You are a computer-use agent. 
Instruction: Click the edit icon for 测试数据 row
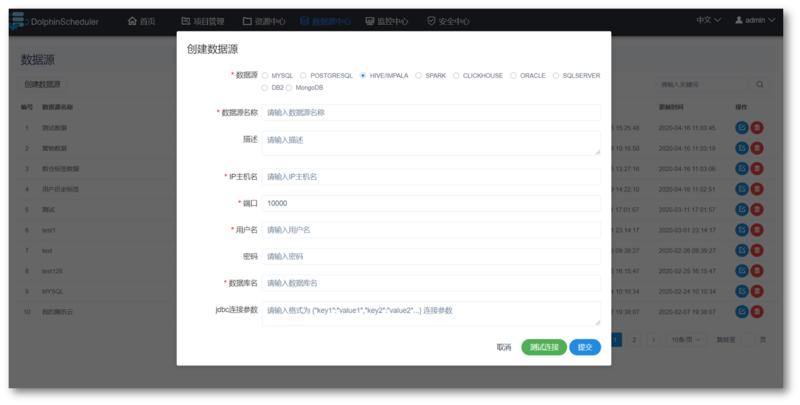[741, 128]
